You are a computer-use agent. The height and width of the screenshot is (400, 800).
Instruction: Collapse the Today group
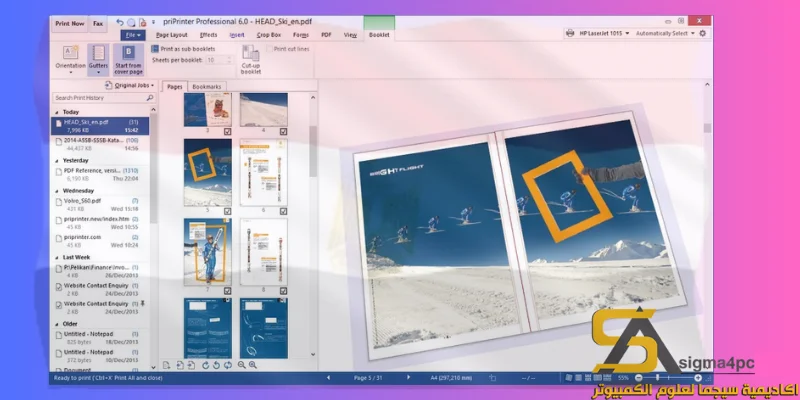click(x=56, y=112)
